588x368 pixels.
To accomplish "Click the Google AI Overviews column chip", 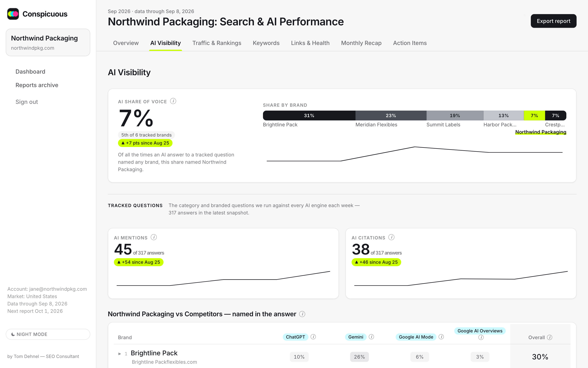I will point(480,331).
